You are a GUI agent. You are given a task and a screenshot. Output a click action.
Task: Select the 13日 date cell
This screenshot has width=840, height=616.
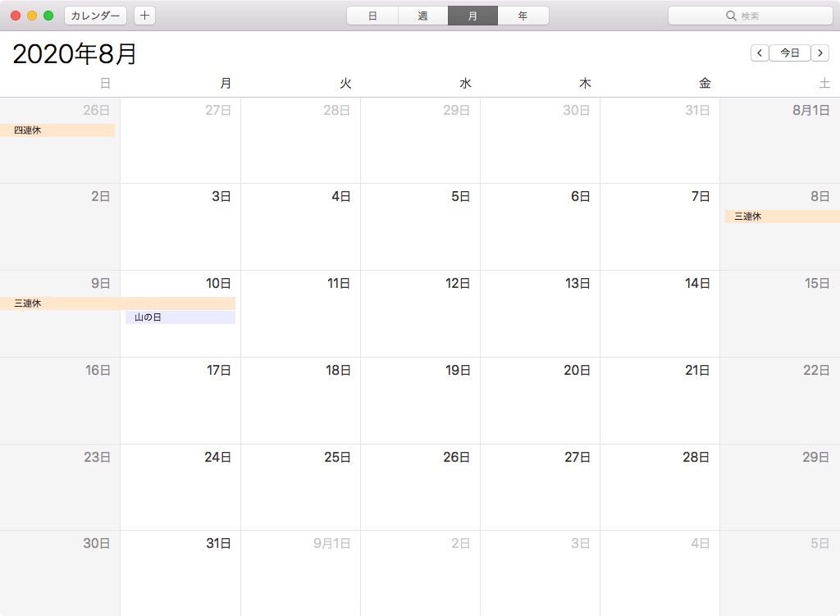coord(540,314)
